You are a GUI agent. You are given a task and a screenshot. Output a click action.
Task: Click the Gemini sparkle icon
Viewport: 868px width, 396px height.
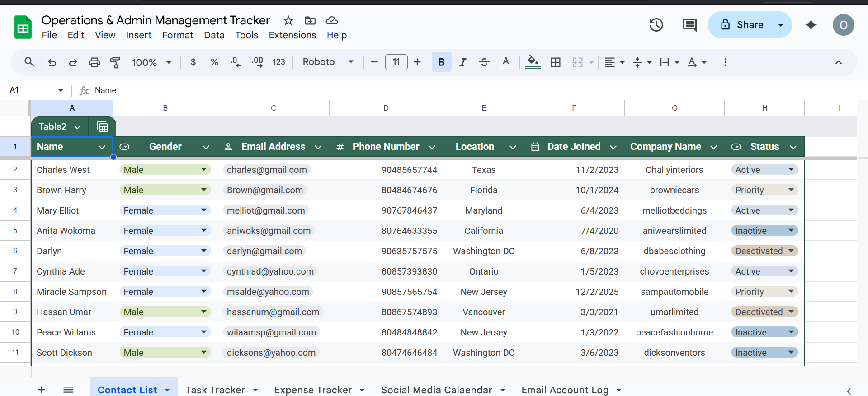[x=811, y=25]
